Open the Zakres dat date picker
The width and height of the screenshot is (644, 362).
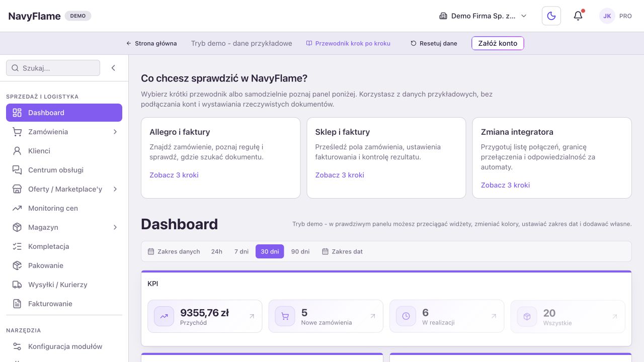click(342, 251)
